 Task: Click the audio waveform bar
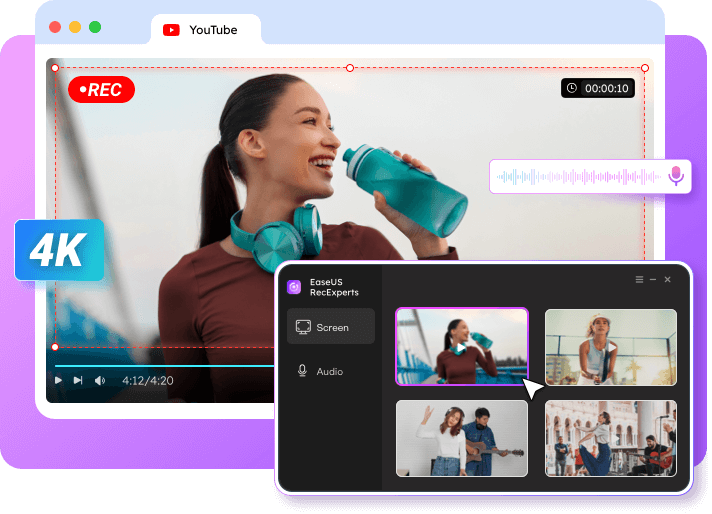click(590, 177)
